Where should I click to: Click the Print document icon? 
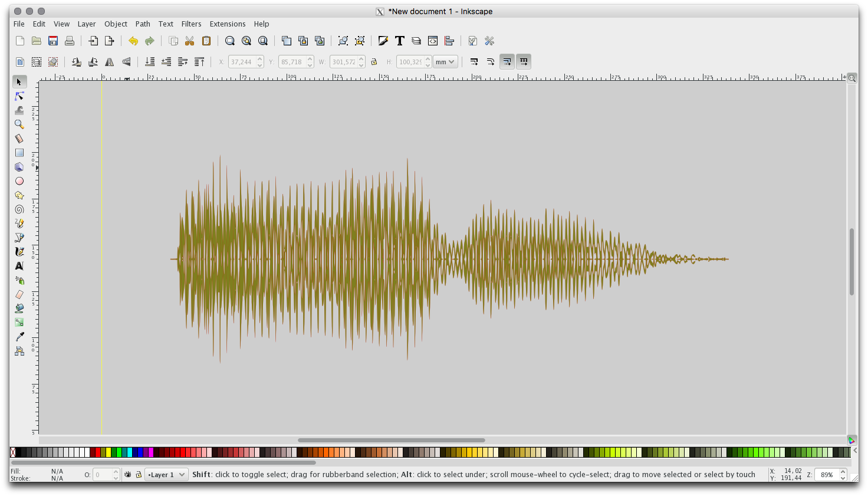pos(70,41)
